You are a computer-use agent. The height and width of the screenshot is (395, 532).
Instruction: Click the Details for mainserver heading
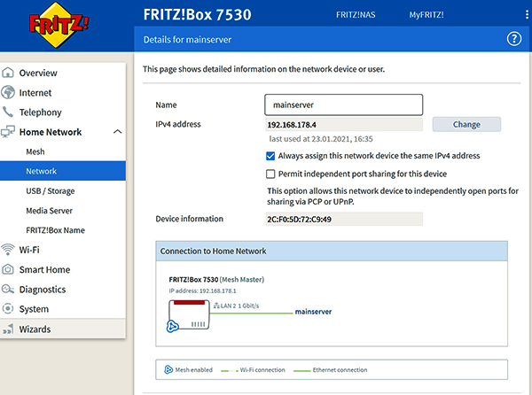click(187, 40)
